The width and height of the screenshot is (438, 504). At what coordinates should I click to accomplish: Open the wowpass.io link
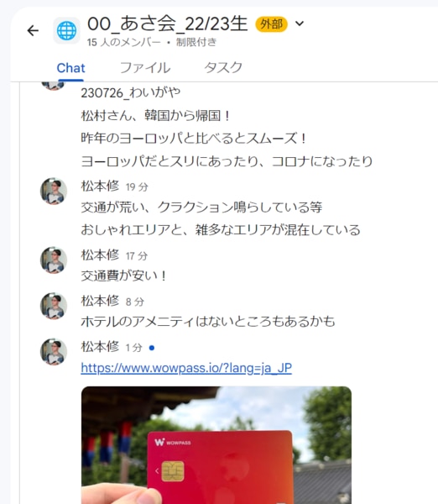(x=186, y=368)
